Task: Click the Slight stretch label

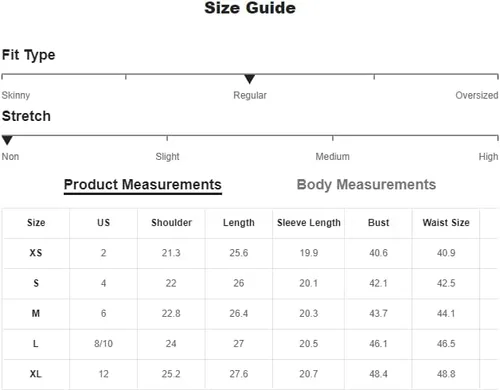Action: click(167, 157)
